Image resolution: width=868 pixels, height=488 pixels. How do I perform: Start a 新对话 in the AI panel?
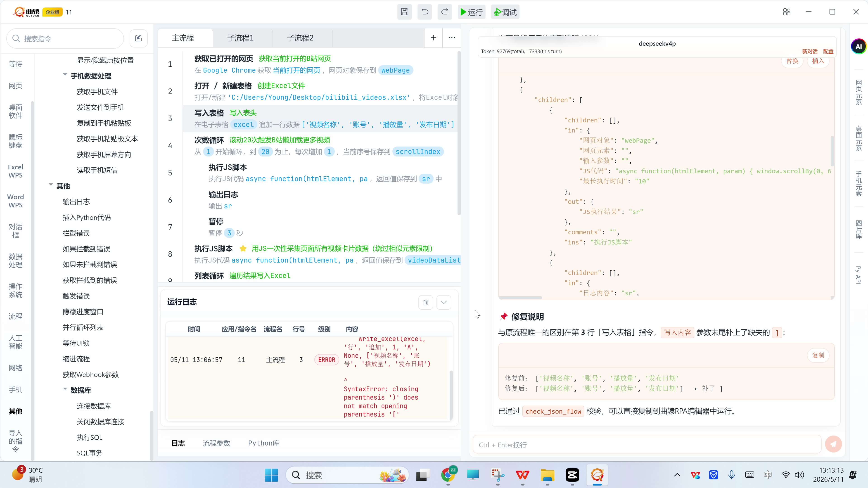810,52
